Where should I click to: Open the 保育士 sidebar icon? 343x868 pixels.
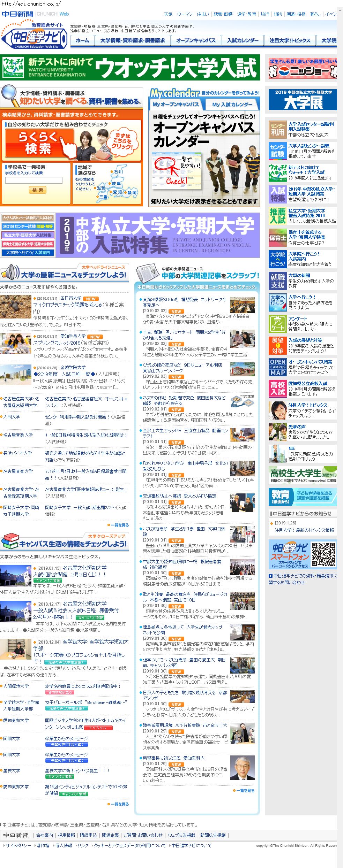coord(277,237)
